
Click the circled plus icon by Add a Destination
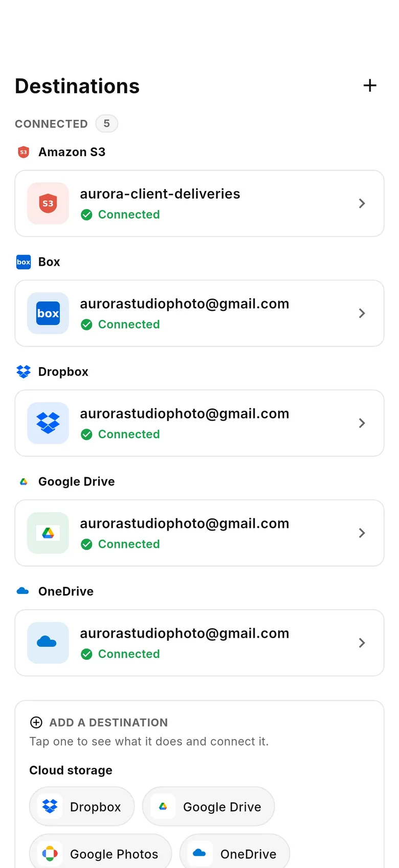(x=36, y=723)
